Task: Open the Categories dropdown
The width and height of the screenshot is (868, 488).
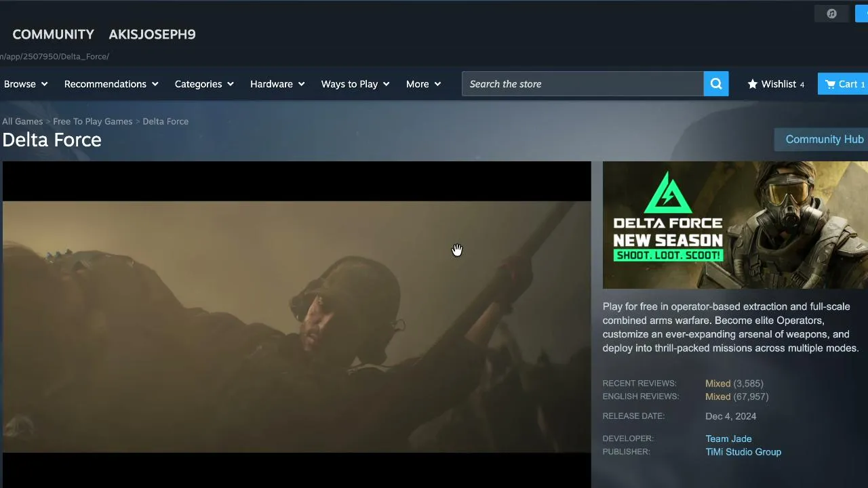Action: click(x=204, y=84)
